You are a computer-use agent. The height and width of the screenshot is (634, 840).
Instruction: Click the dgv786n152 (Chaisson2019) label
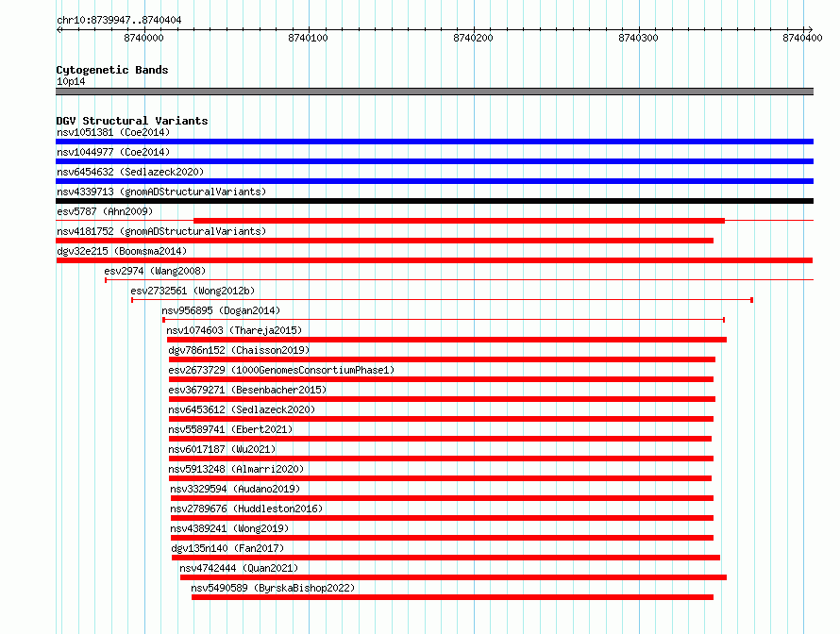click(x=239, y=350)
